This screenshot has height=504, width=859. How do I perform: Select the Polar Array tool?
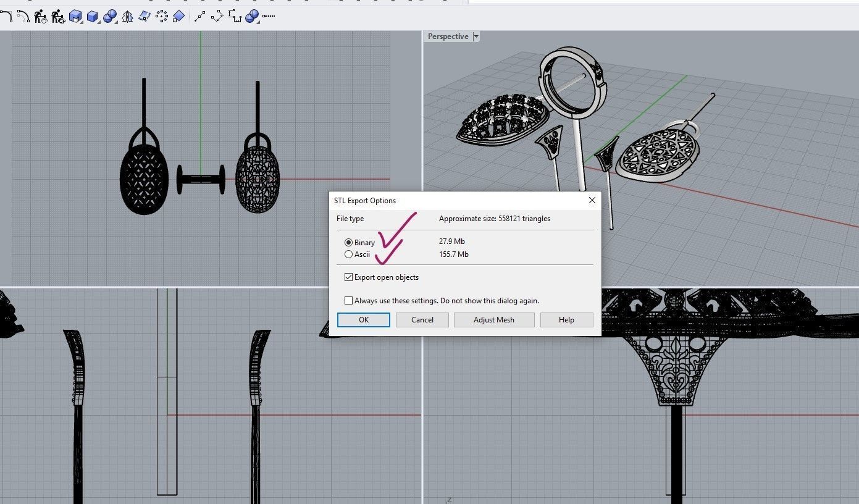[x=162, y=16]
